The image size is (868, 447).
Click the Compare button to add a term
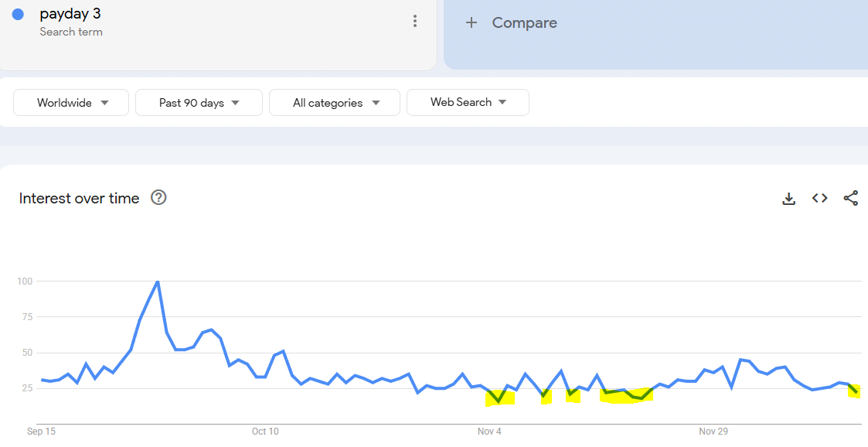click(524, 23)
